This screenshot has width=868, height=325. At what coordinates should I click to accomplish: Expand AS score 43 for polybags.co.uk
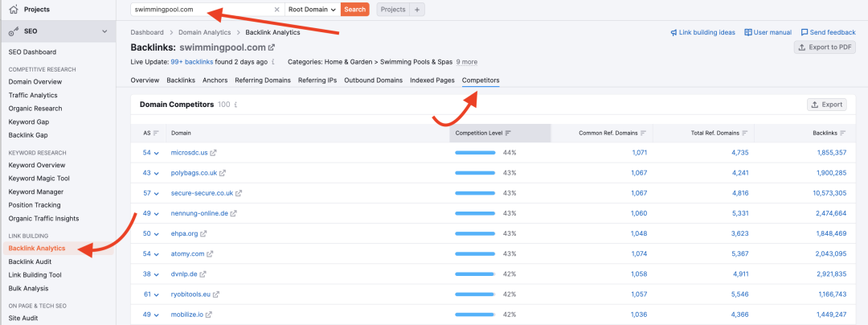(x=150, y=173)
